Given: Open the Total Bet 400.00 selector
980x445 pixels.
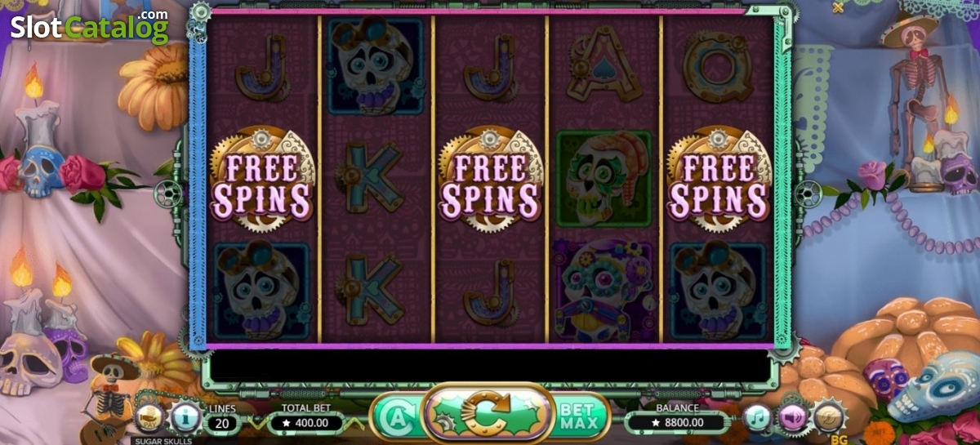Looking at the screenshot, I should [x=306, y=422].
